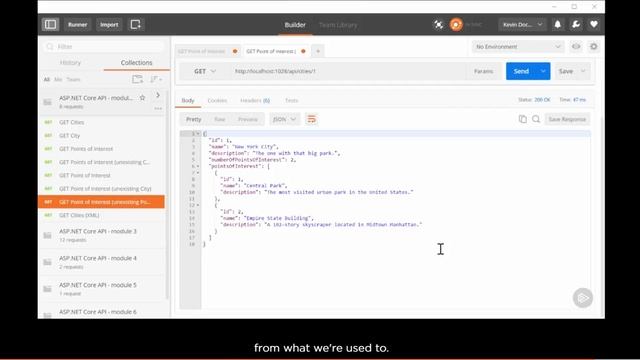The image size is (640, 360).
Task: Open the new window icon beside Import
Action: [x=136, y=24]
